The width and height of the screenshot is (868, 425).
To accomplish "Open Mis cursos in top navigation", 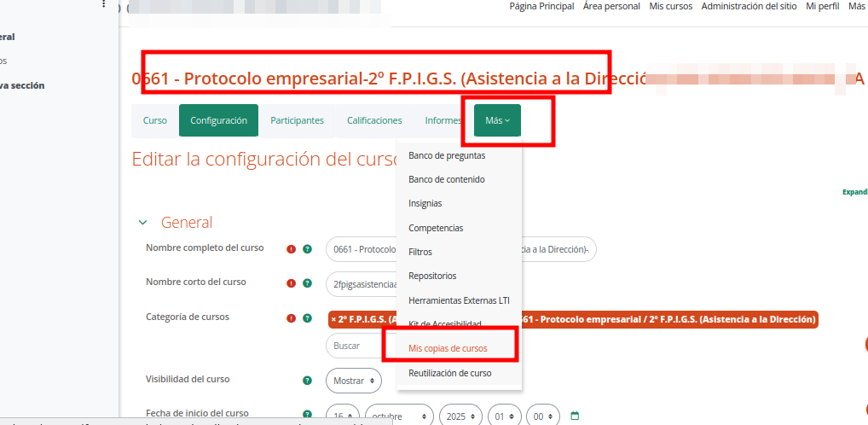I will tap(670, 6).
